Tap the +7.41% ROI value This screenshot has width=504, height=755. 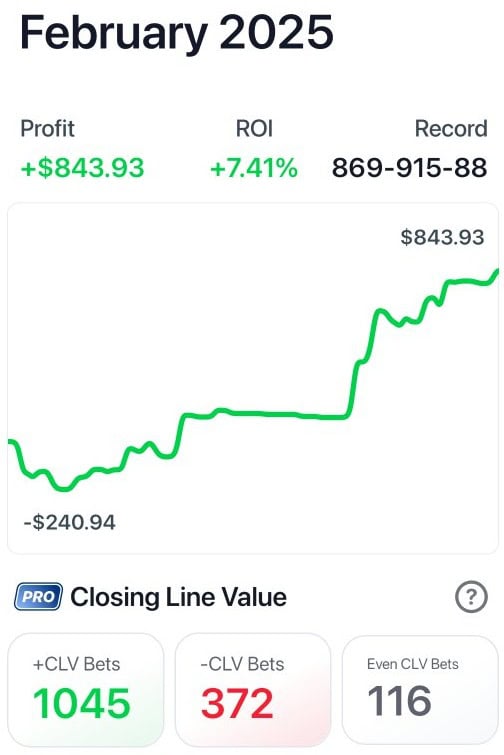(x=254, y=168)
